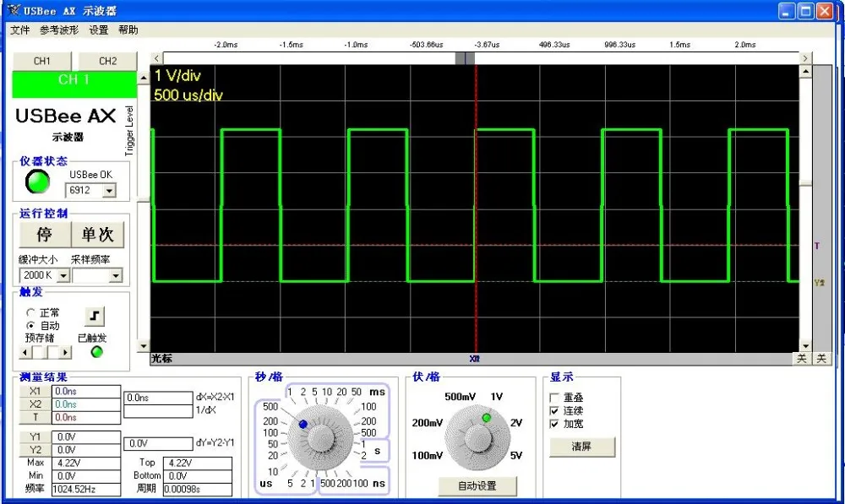Click the first 关 cursor off button

point(802,359)
